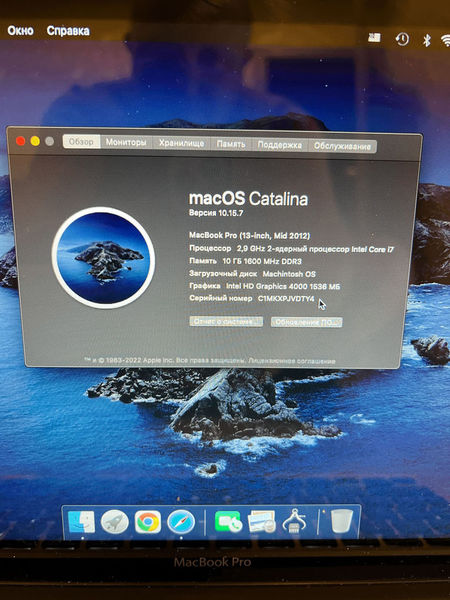450x600 pixels.
Task: Open the input language flag menu
Action: click(x=374, y=37)
